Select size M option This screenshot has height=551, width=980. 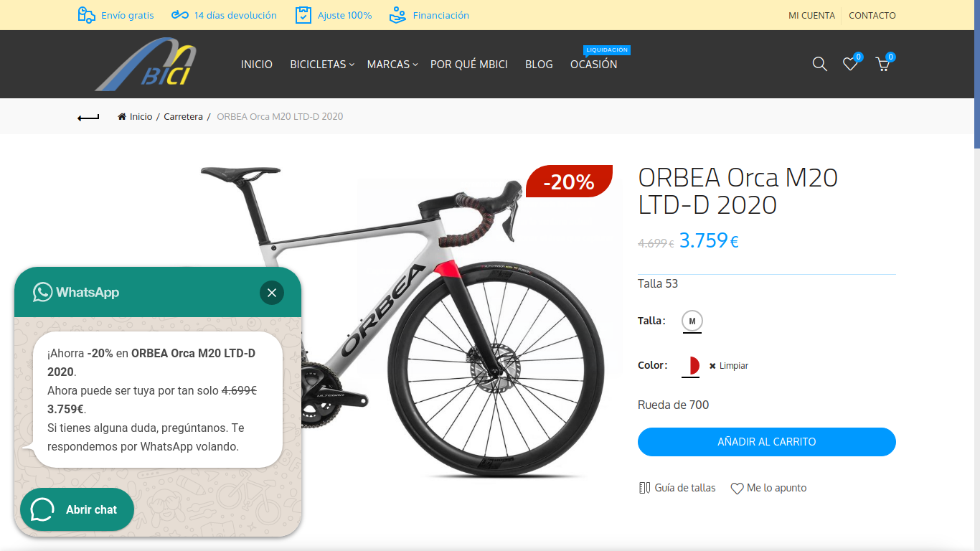692,321
